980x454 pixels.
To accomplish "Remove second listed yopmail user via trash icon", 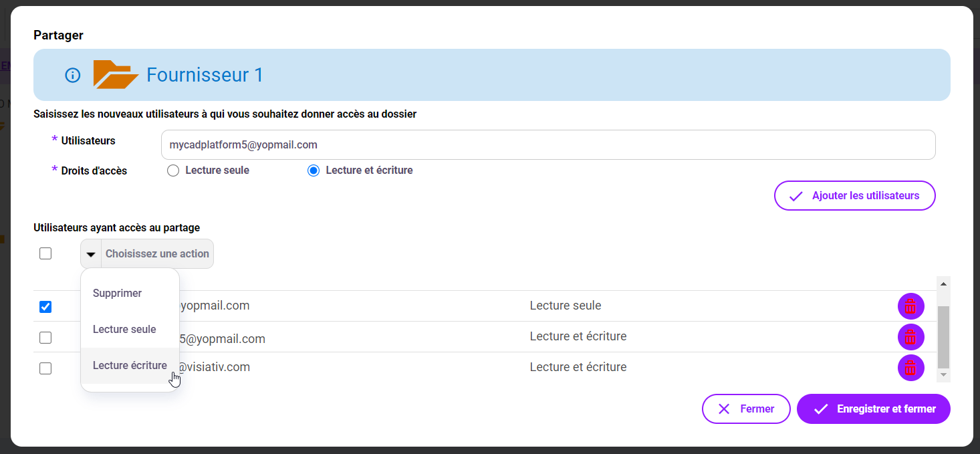I will (x=910, y=337).
